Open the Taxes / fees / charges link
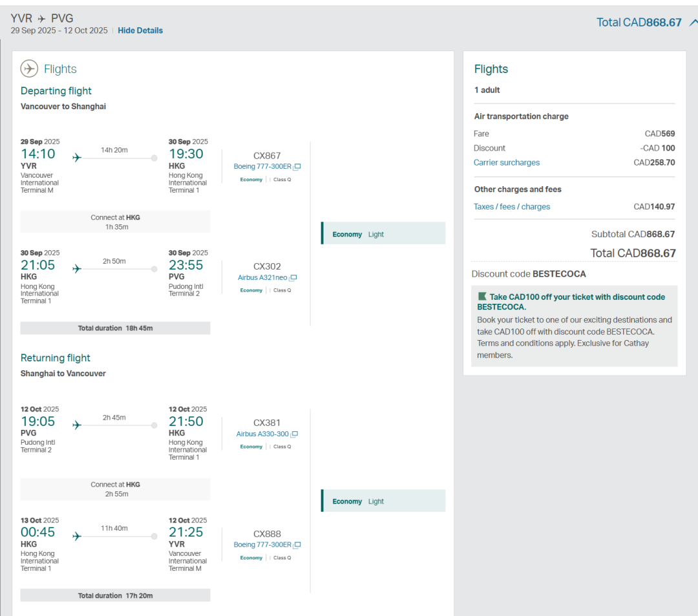Screen dimensions: 698x616 [512, 207]
